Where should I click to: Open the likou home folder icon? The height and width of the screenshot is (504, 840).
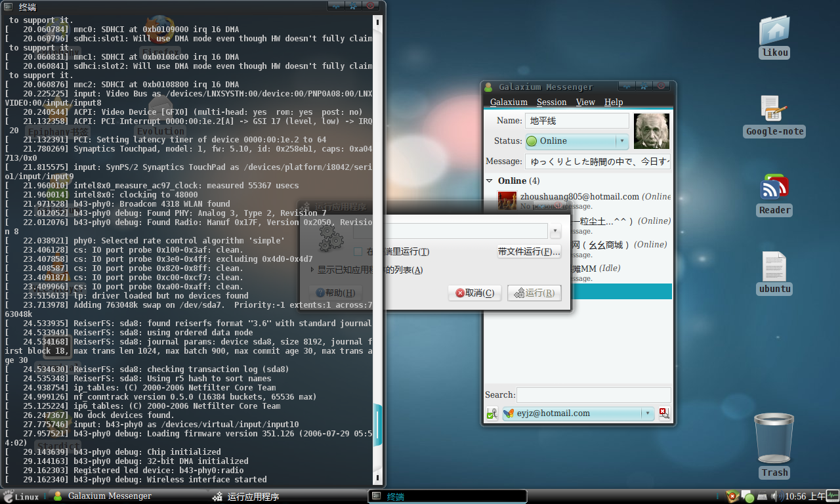coord(774,31)
